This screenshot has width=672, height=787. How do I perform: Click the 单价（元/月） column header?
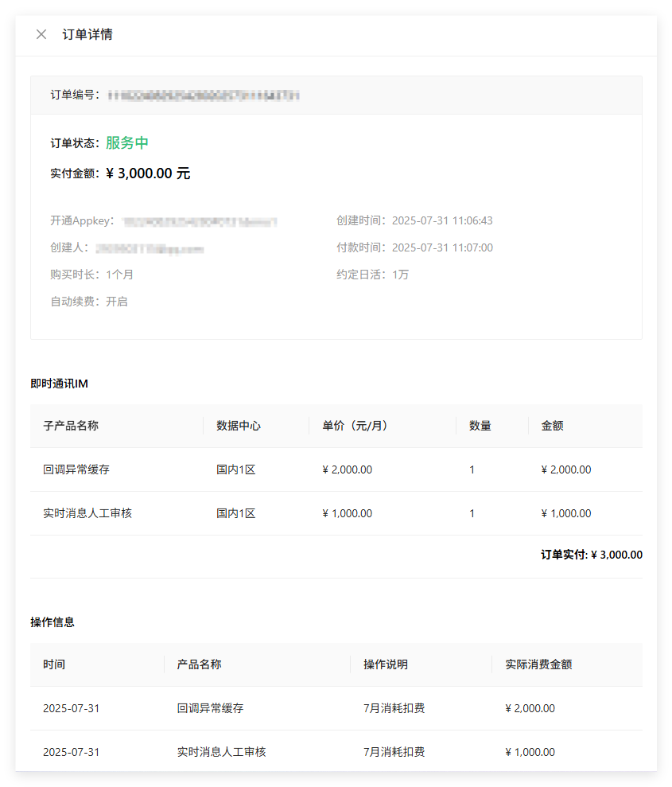pos(355,426)
